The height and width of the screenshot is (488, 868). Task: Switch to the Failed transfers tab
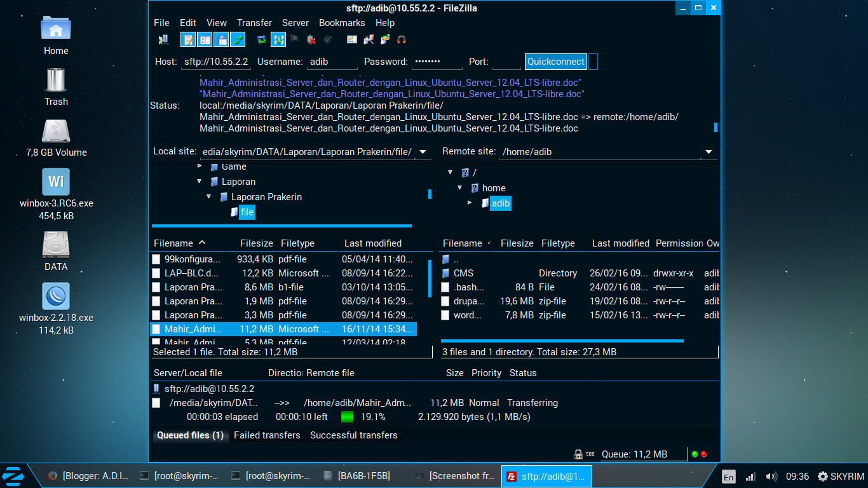[x=267, y=435]
